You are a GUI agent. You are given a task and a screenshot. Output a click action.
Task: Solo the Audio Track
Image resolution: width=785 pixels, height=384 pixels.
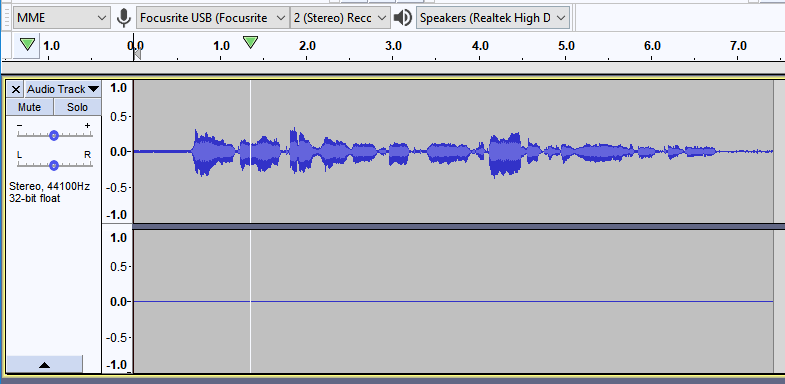tap(77, 107)
